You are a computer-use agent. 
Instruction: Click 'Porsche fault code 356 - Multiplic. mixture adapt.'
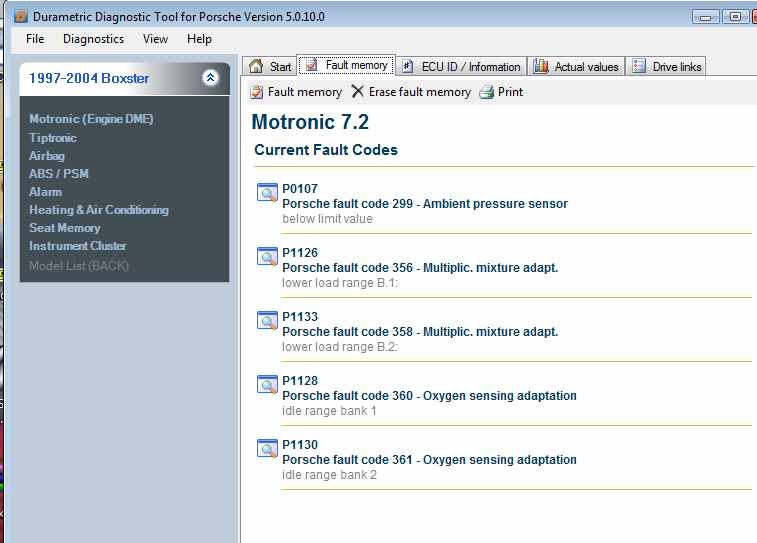pyautogui.click(x=420, y=268)
